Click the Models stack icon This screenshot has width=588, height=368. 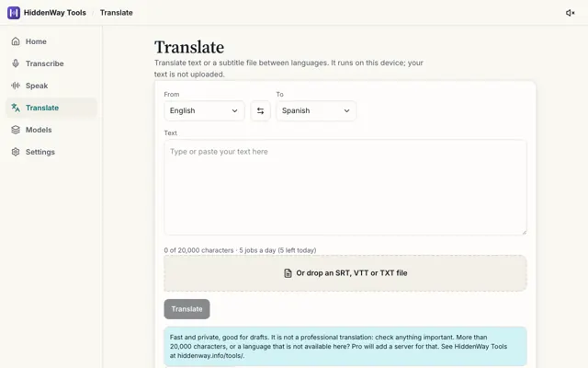[x=16, y=130]
